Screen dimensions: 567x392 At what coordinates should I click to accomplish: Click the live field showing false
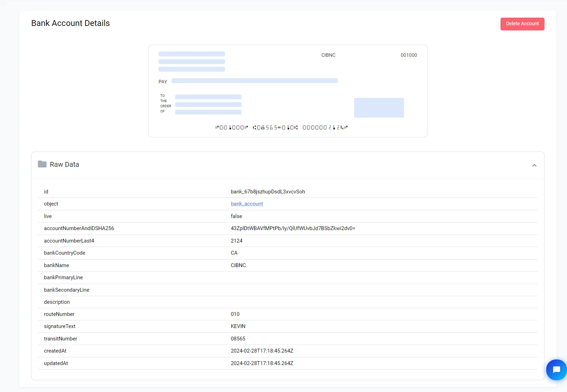coord(236,216)
